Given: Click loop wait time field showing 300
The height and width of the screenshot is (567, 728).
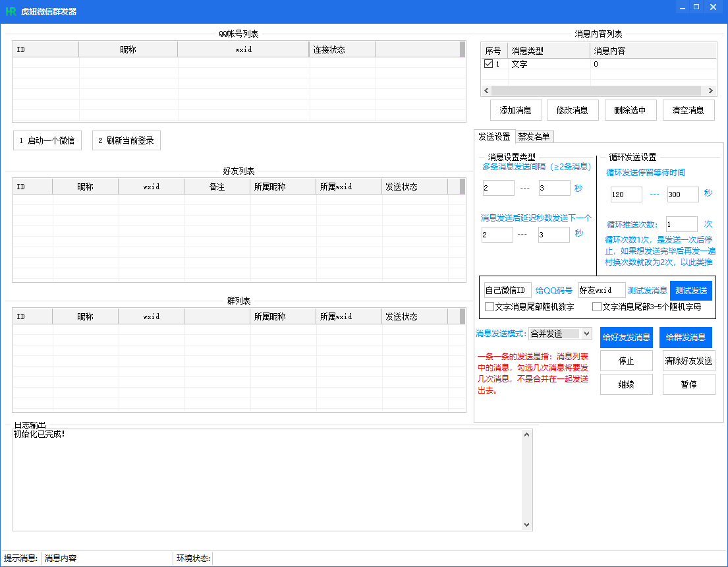Looking at the screenshot, I should click(x=683, y=194).
